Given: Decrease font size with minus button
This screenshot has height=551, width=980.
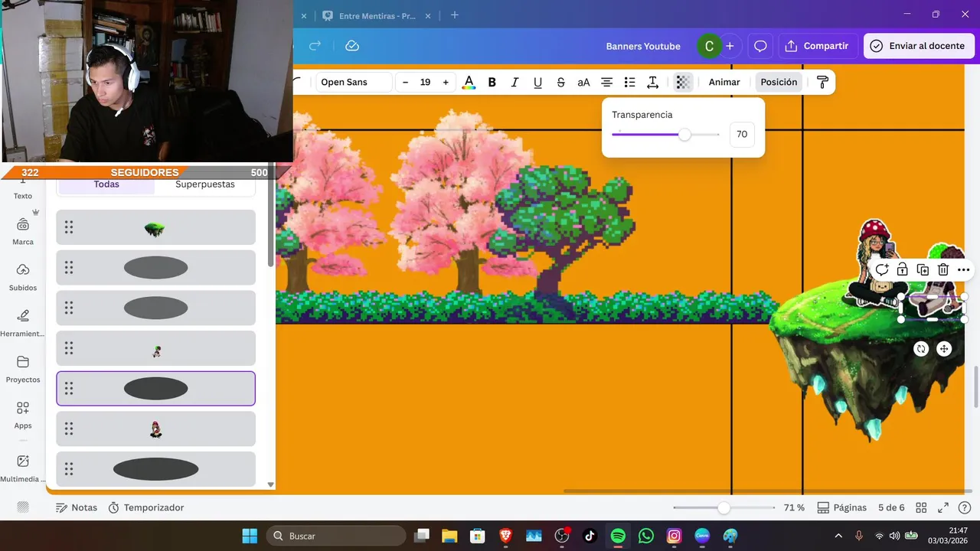Looking at the screenshot, I should tap(405, 82).
